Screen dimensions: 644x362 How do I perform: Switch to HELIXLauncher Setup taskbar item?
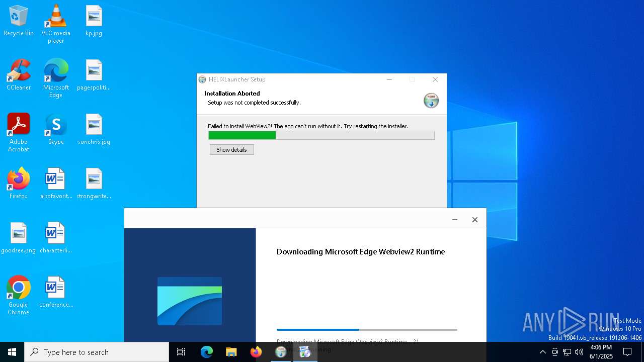point(281,352)
